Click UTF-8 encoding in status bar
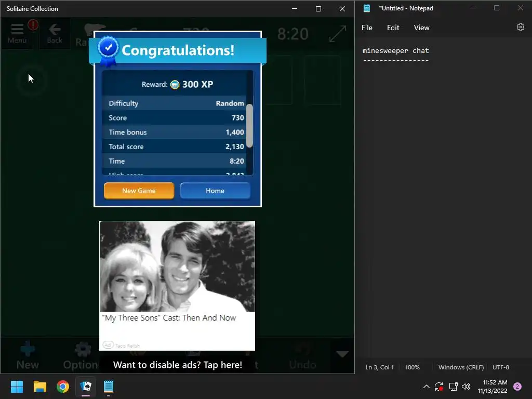 click(501, 367)
